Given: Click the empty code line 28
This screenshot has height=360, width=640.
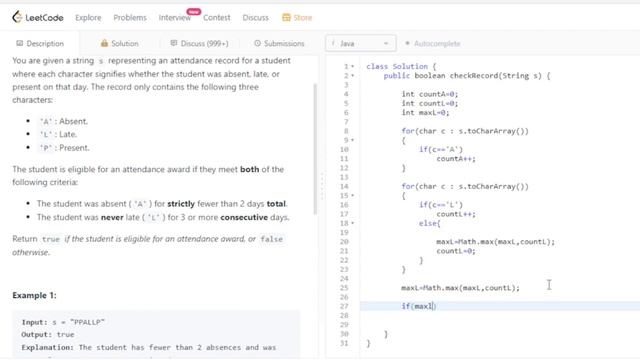Looking at the screenshot, I should tap(500, 316).
